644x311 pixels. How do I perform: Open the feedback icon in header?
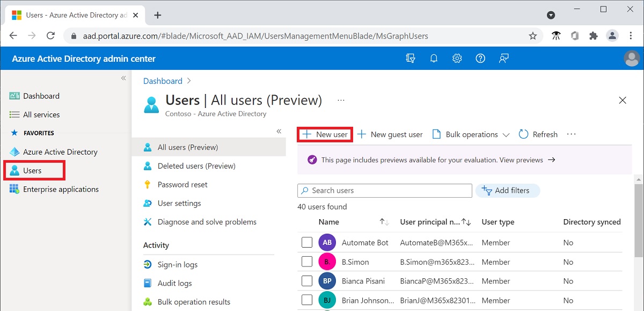(503, 59)
